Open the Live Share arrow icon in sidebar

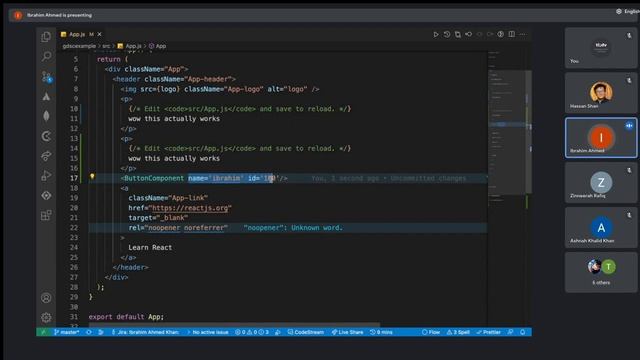coord(46,156)
